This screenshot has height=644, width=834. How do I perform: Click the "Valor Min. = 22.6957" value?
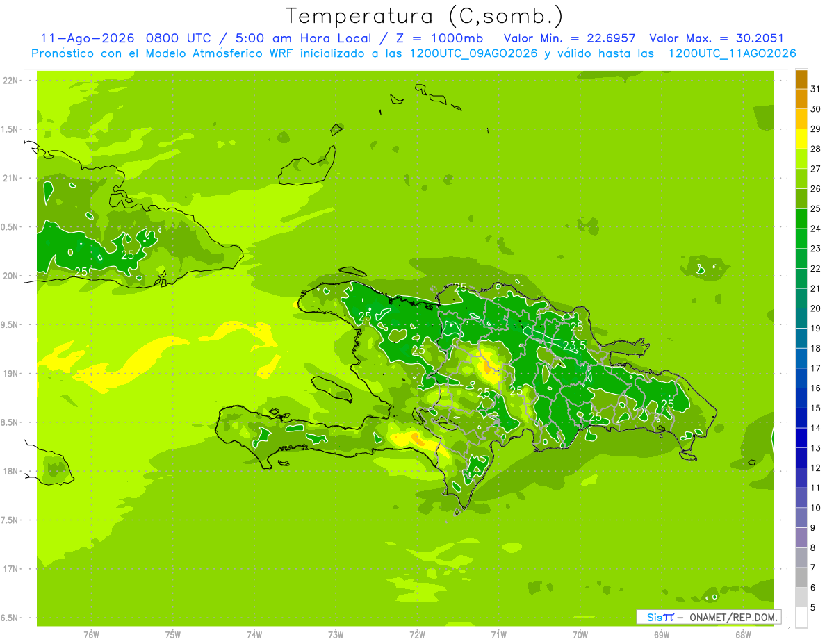tap(569, 38)
